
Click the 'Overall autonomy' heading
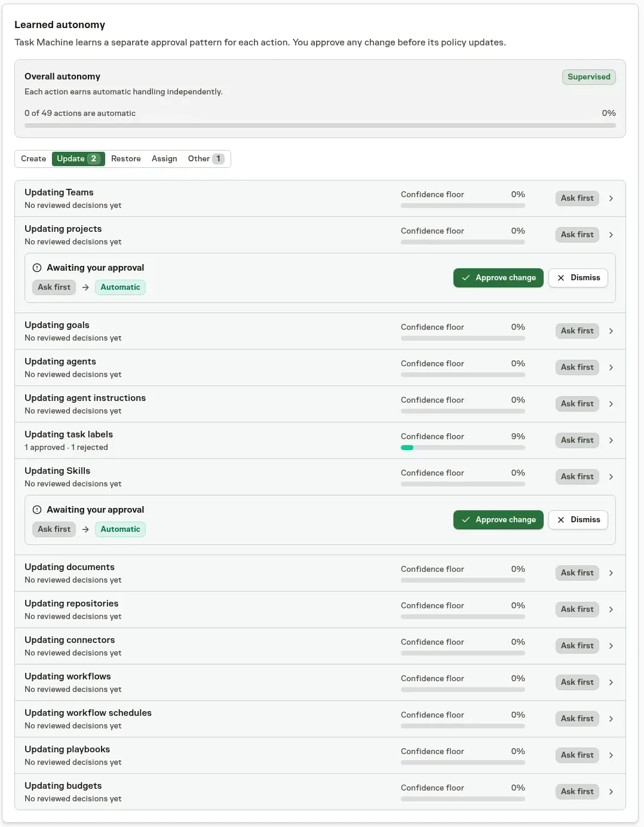[62, 76]
